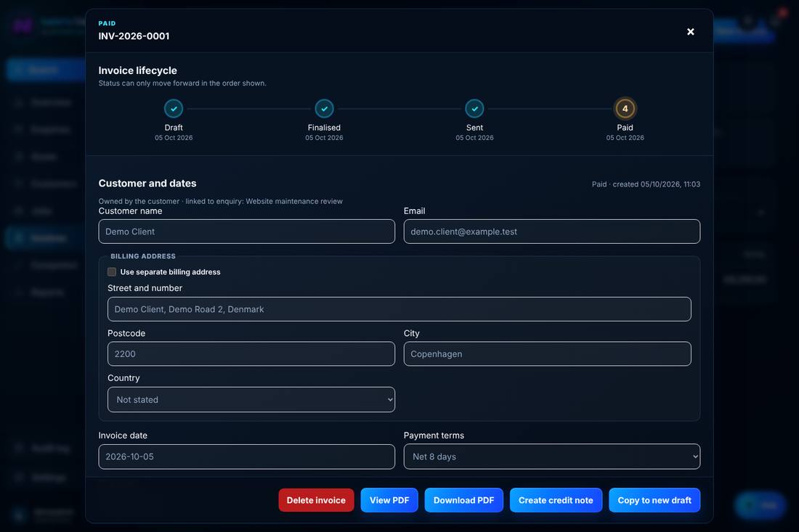
Task: Click the BILLING ADDRESS section label
Action: 143,256
